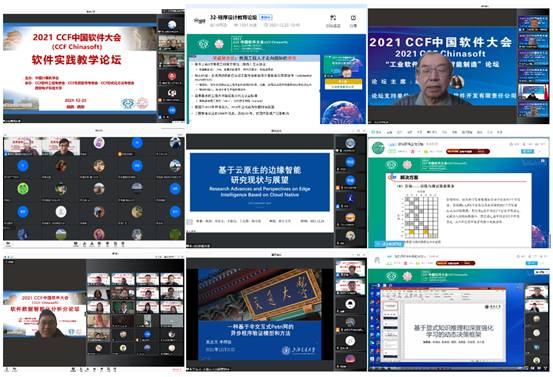This screenshot has width=553, height=377.
Task: Click the first slide thumbnail in PowerPoint panel
Action: (x=390, y=306)
